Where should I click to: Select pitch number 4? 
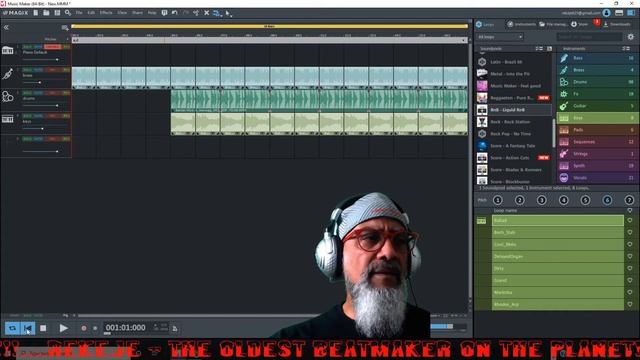click(x=564, y=200)
